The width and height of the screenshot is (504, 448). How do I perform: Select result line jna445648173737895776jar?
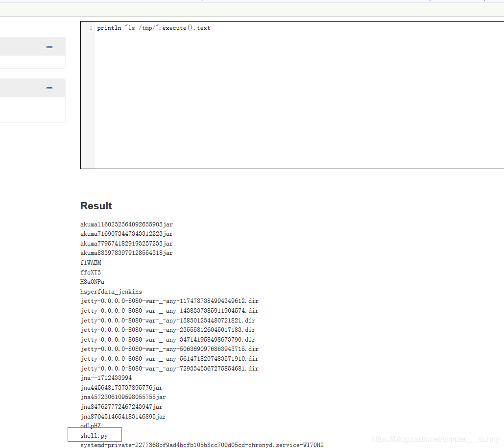coord(121,388)
